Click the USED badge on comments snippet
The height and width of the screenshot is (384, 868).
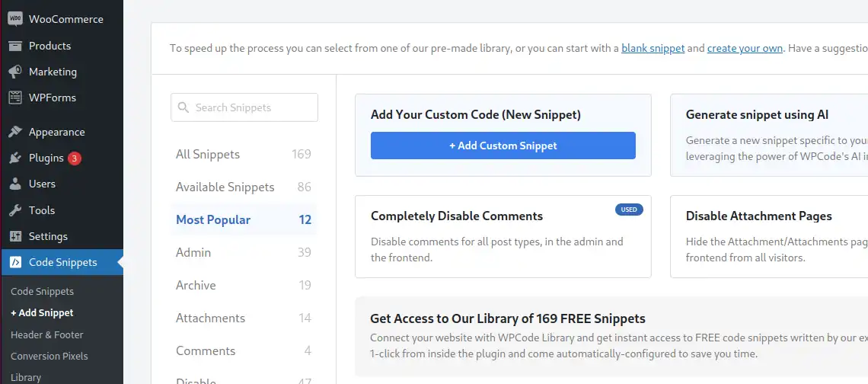[x=629, y=210]
